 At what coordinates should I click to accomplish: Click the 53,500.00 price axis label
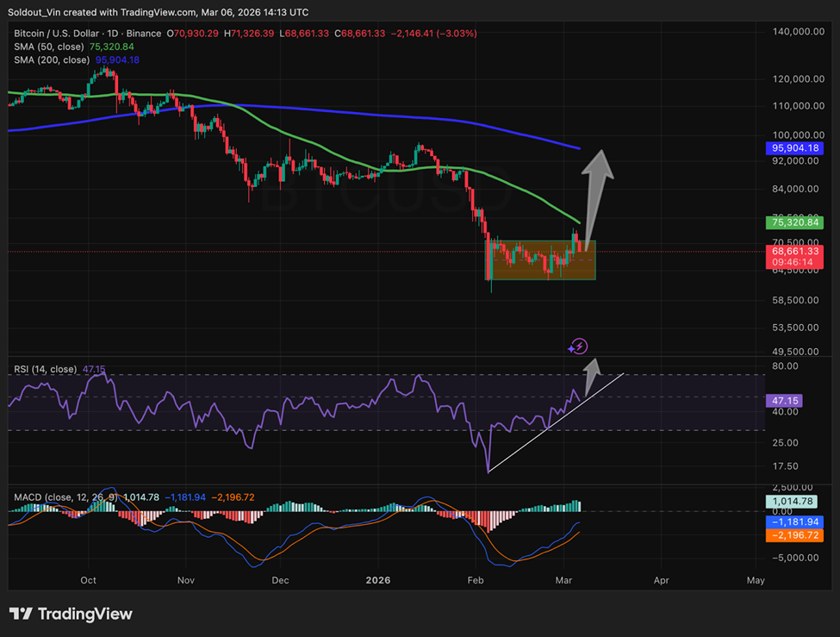[795, 328]
